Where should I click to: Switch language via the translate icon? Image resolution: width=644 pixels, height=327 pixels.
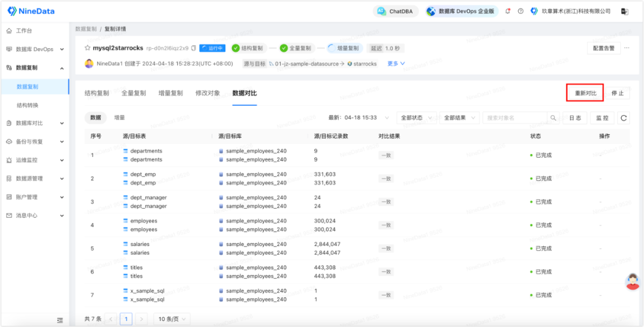[625, 11]
